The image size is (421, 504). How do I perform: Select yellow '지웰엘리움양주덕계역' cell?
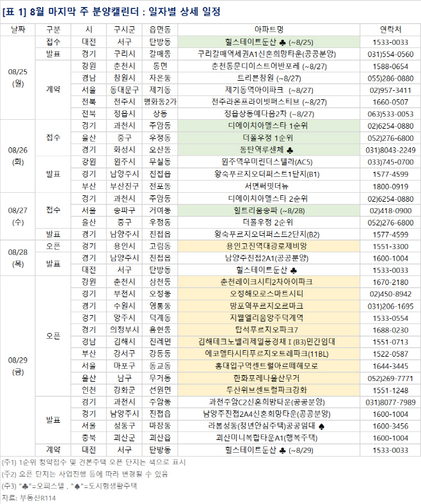(269, 318)
